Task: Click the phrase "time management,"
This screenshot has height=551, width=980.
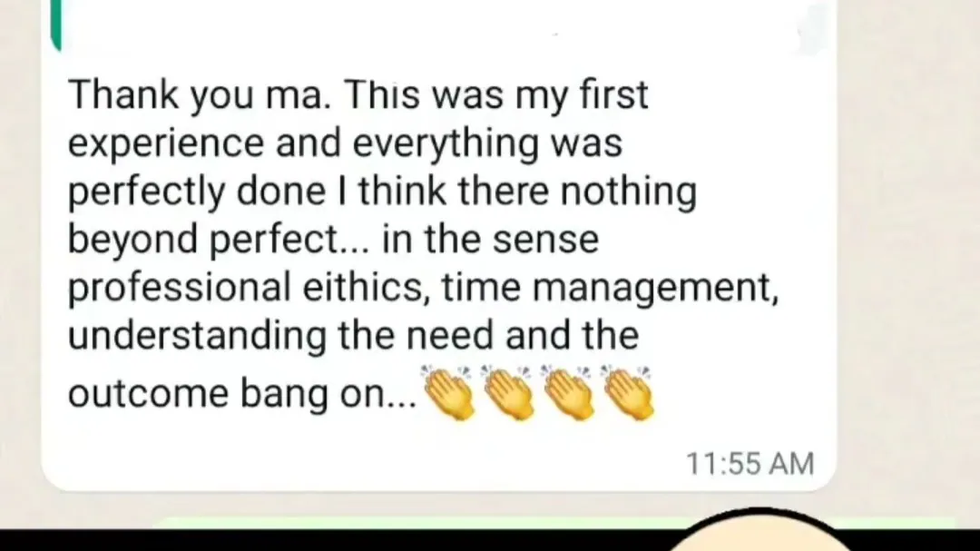Action: (610, 289)
